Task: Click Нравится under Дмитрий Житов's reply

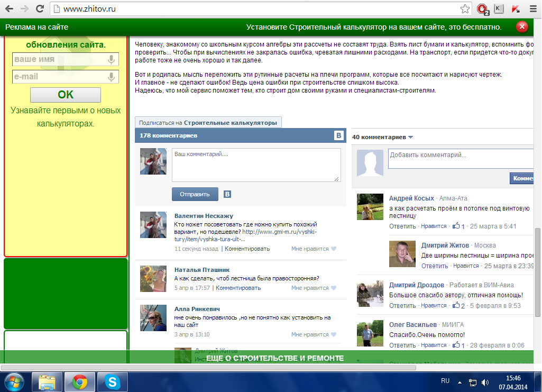Action: pyautogui.click(x=466, y=266)
